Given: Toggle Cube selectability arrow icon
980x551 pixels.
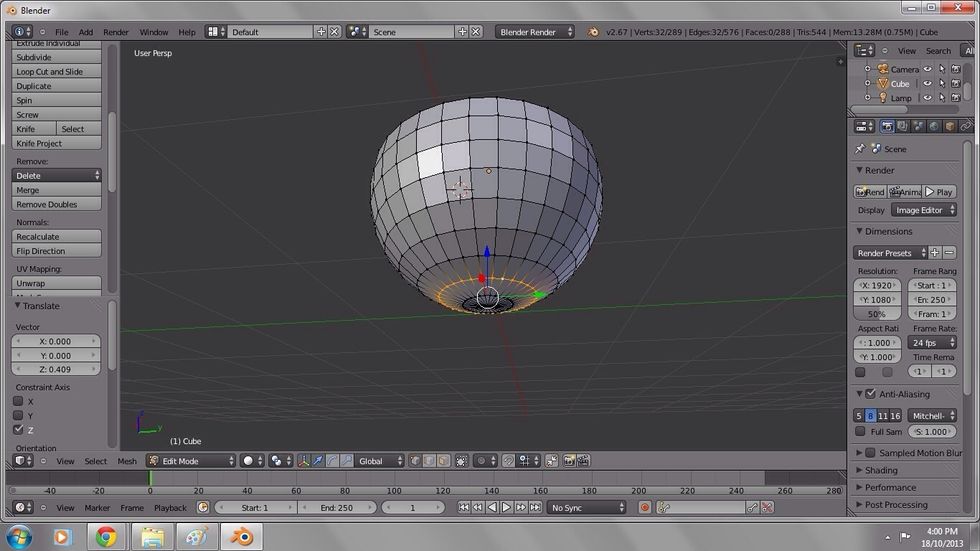Looking at the screenshot, I should point(942,83).
